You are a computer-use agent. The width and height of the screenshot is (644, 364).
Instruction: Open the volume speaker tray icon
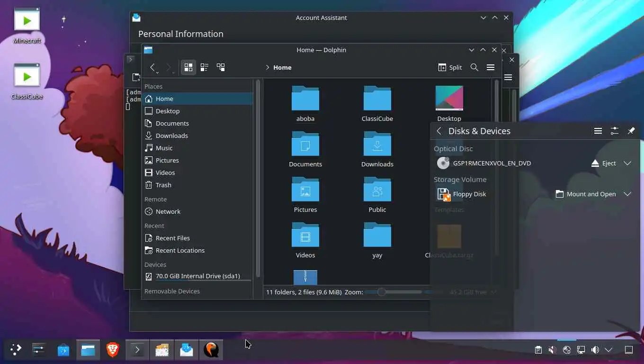(595, 350)
